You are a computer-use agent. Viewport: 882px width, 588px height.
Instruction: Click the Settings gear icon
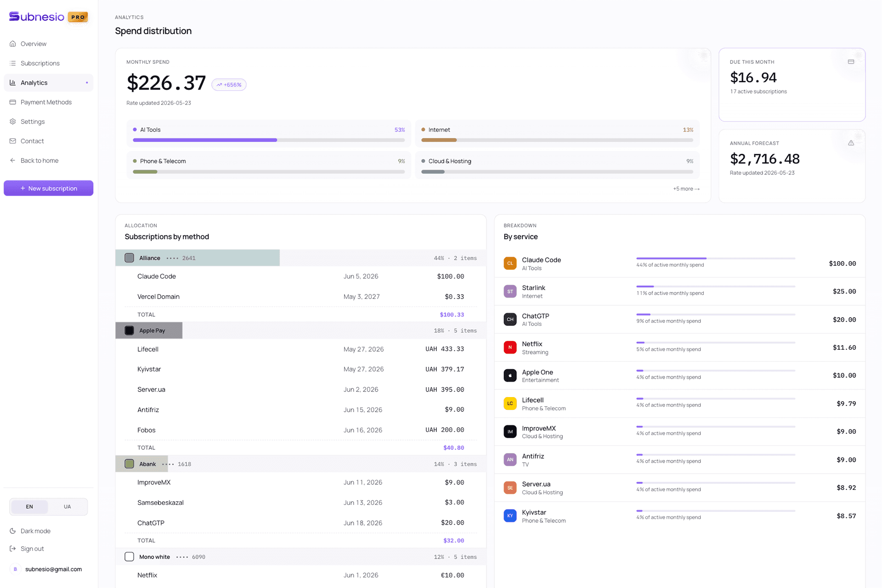point(13,121)
